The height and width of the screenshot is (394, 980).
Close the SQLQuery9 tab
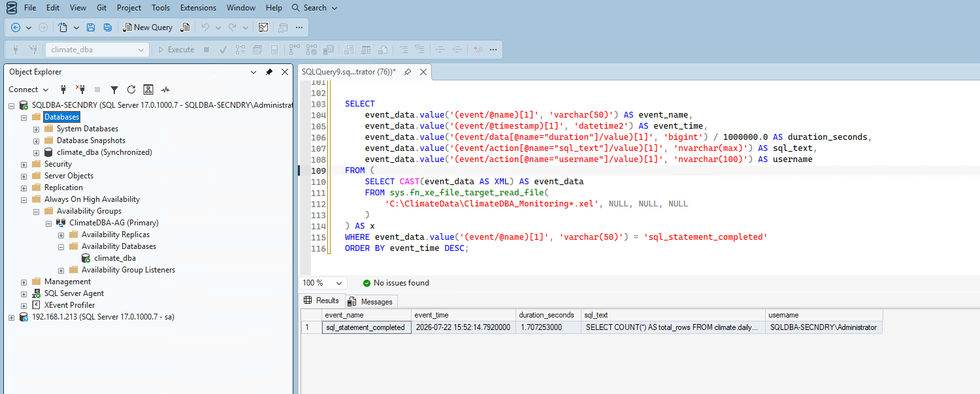tap(423, 72)
